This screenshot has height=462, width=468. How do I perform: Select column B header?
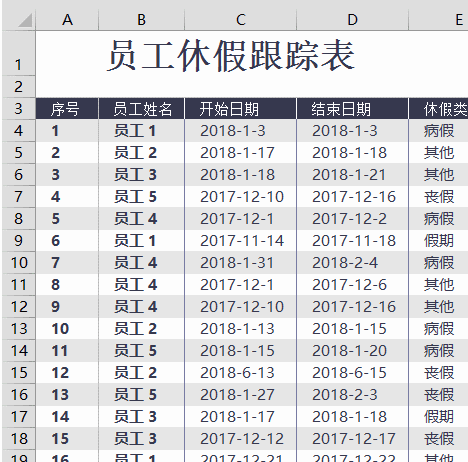point(141,20)
